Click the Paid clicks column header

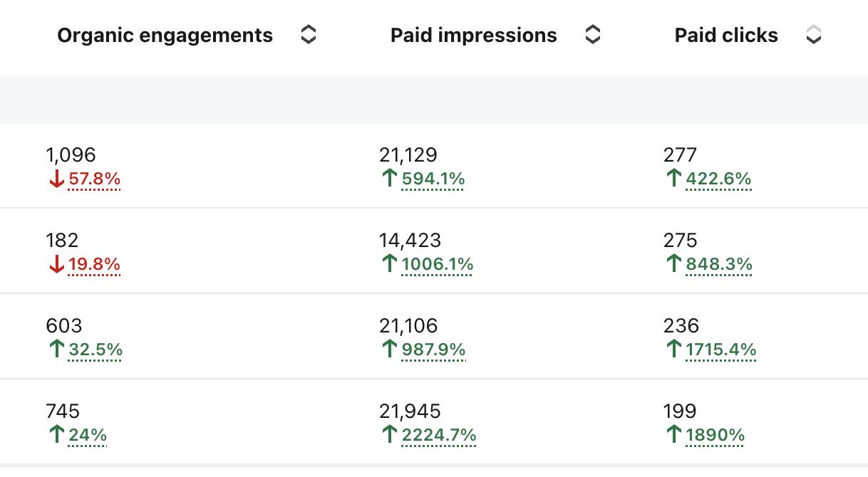pyautogui.click(x=726, y=36)
